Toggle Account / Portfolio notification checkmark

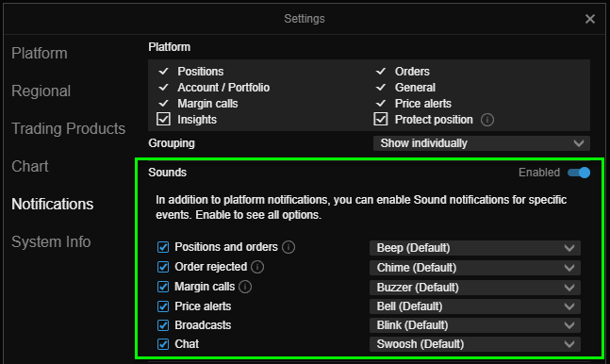click(x=164, y=87)
